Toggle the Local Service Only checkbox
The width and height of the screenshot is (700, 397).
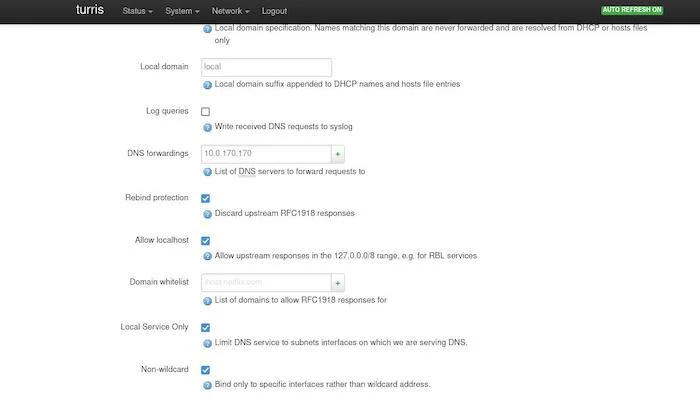point(205,327)
